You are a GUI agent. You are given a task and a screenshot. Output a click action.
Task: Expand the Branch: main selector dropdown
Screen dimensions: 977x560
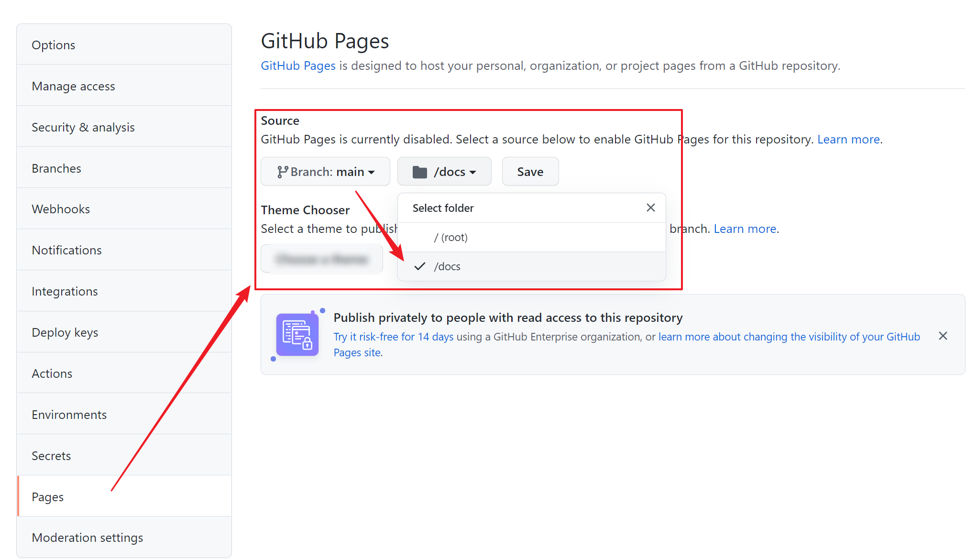point(324,171)
